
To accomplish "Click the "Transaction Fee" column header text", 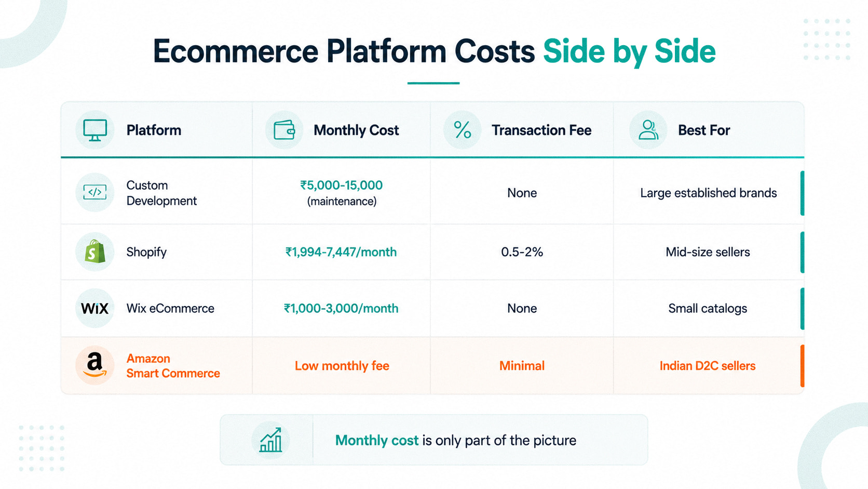I will (541, 130).
